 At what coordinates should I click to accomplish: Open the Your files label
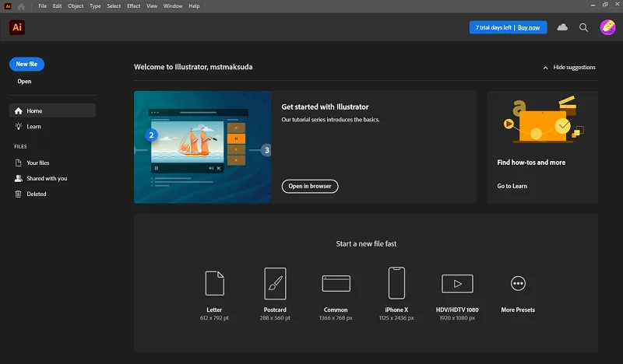(x=37, y=163)
